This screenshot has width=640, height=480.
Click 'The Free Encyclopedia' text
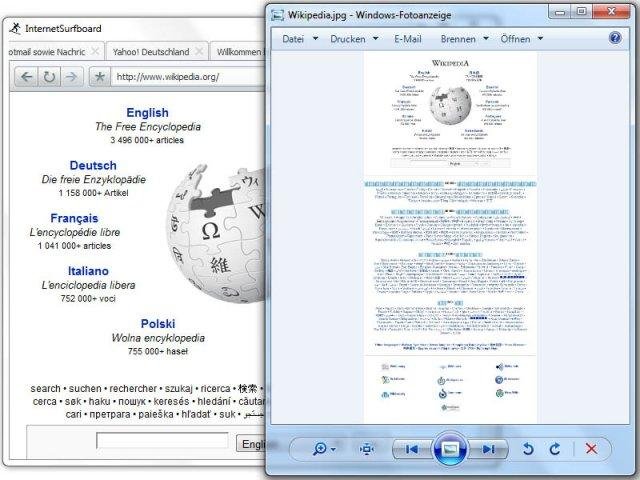click(x=148, y=127)
